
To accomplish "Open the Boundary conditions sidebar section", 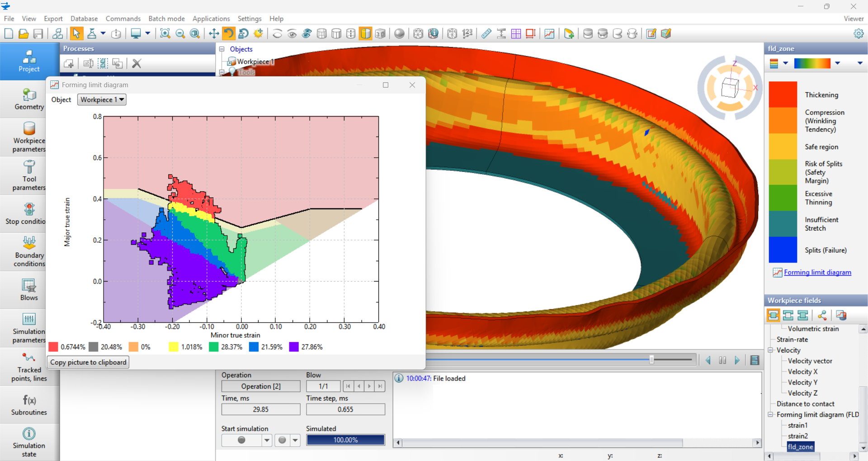I will pos(29,252).
